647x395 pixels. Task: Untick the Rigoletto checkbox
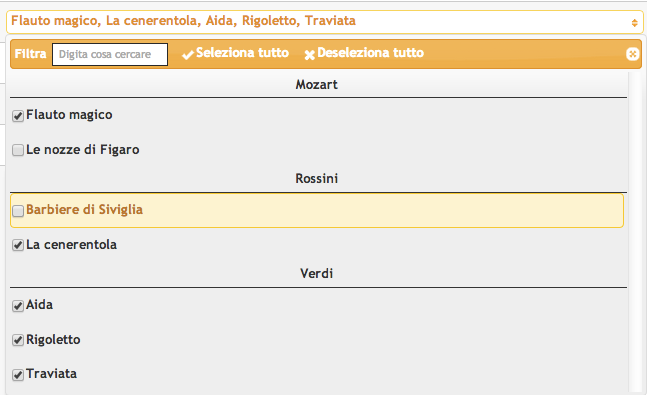18,340
